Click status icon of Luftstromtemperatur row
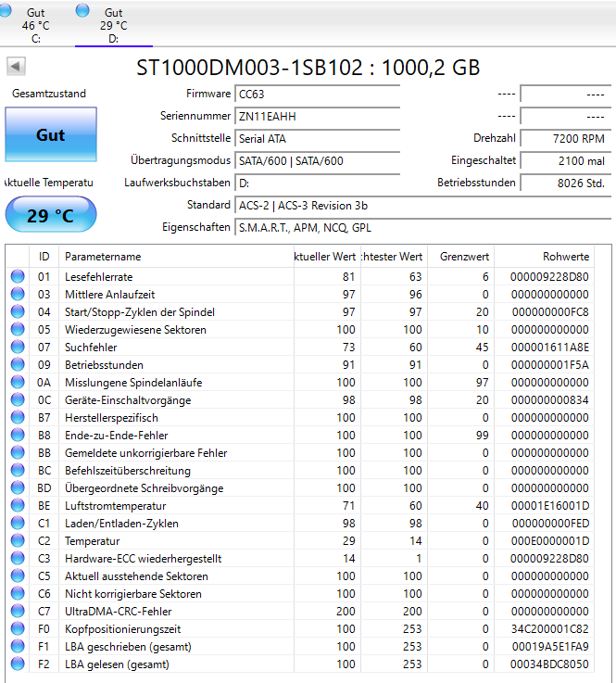The height and width of the screenshot is (683, 616). pyautogui.click(x=18, y=505)
